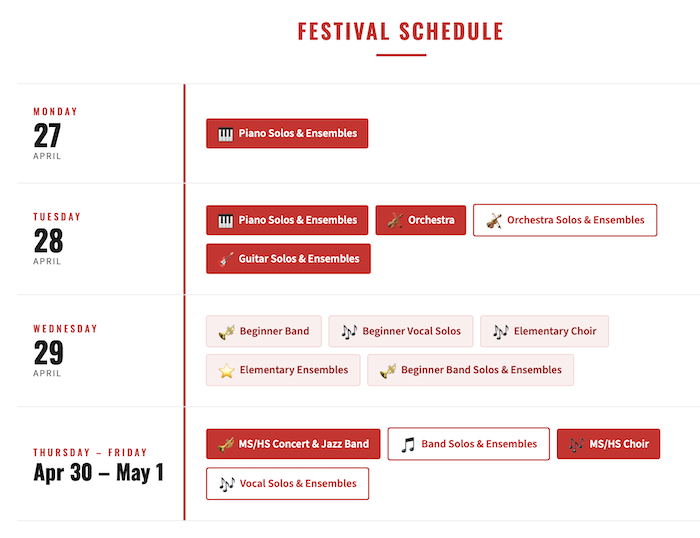Click the notes icon beside Beginner Vocal Solos

tap(349, 331)
